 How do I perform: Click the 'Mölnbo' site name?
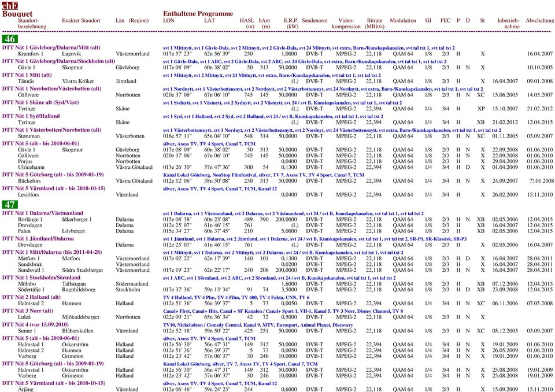[x=27, y=284]
